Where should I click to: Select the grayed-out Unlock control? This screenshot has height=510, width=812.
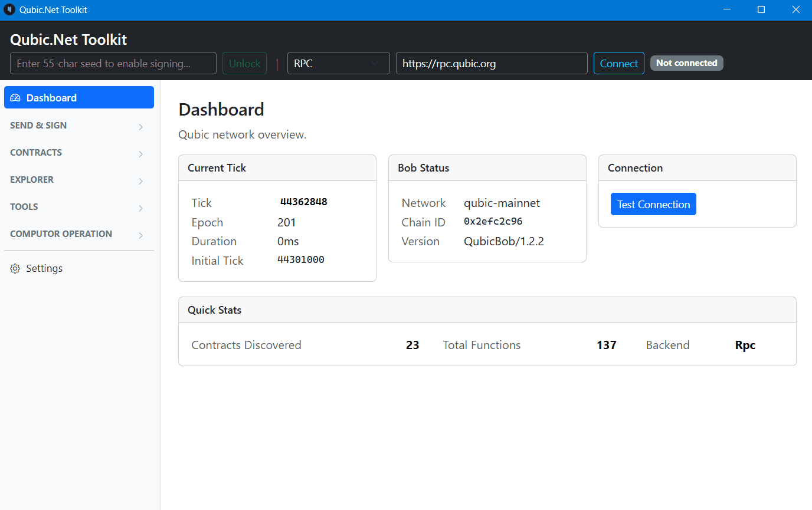coord(244,63)
